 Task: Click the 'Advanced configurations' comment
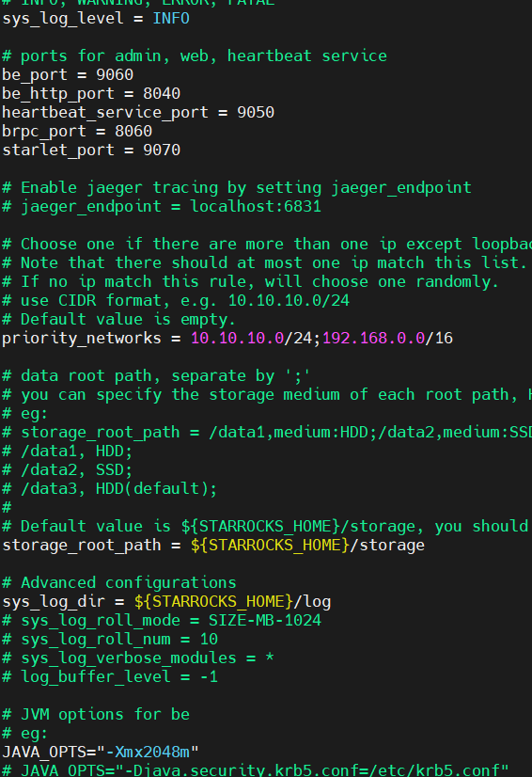click(x=119, y=583)
